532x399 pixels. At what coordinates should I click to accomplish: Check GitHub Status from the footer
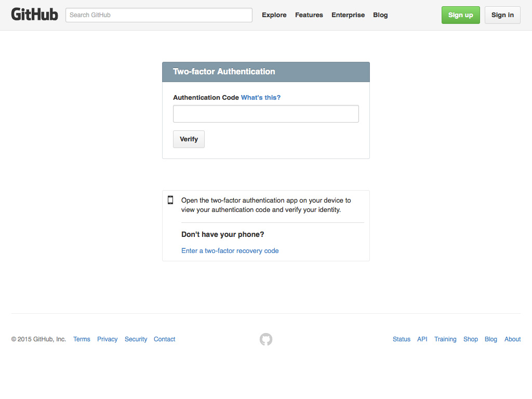point(401,339)
